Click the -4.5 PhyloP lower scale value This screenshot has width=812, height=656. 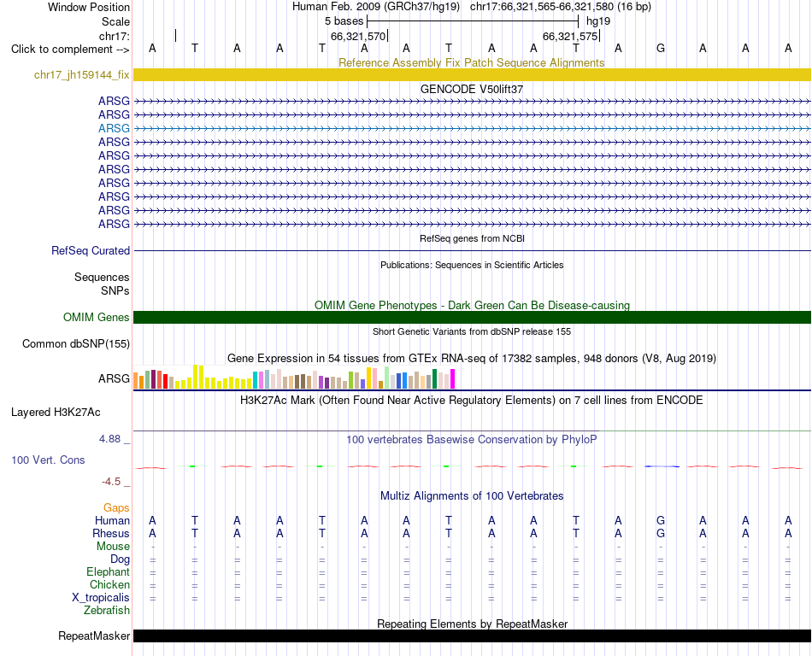click(111, 482)
